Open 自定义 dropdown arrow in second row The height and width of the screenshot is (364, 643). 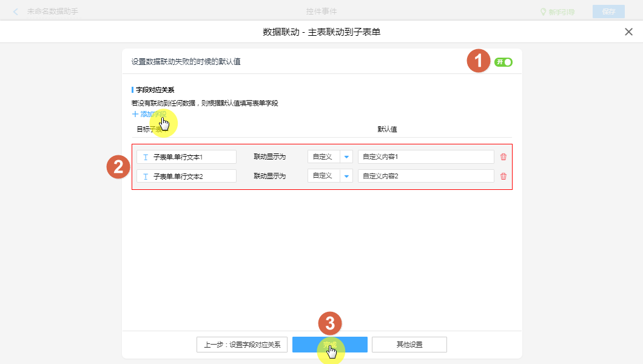click(x=346, y=177)
